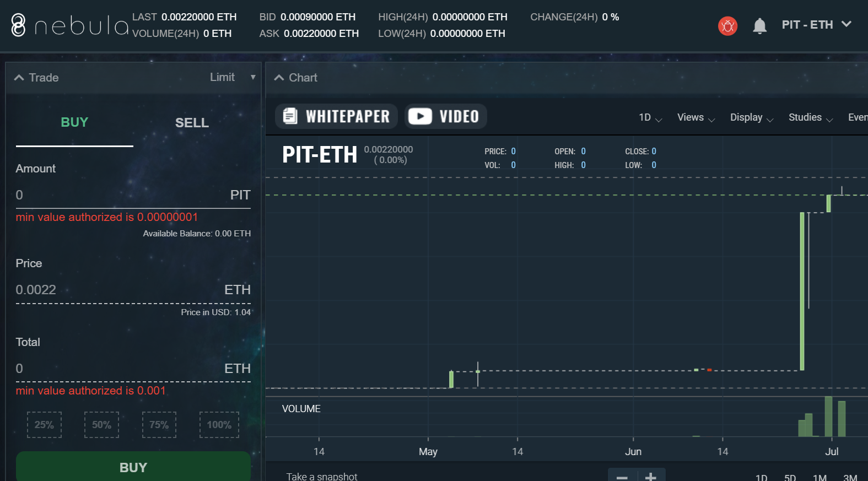Switch to the SELL tab

click(x=192, y=123)
